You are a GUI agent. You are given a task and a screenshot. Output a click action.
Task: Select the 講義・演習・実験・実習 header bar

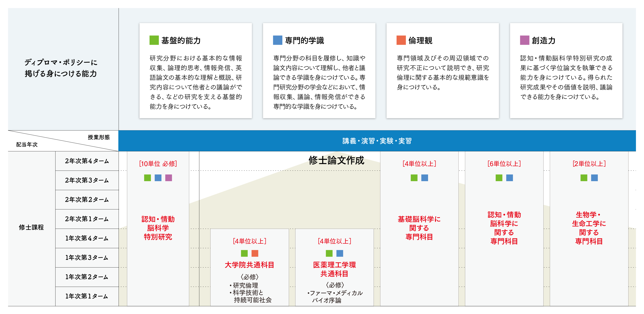click(x=377, y=141)
